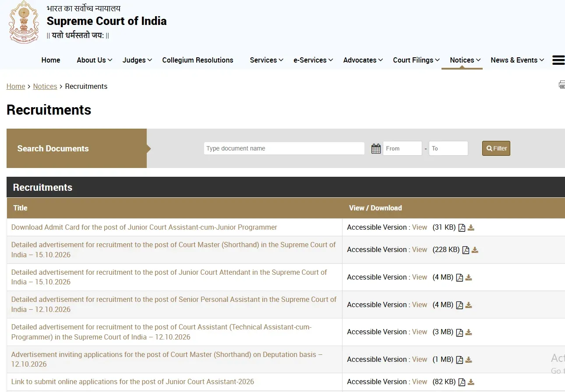The height and width of the screenshot is (392, 565).
Task: Download Court Master Deputation basis advertisement
Action: coord(469,360)
